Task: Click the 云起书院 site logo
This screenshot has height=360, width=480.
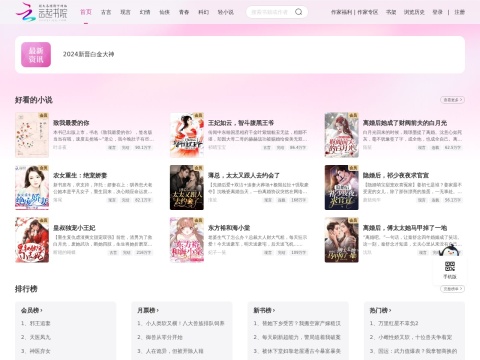Action: click(42, 12)
